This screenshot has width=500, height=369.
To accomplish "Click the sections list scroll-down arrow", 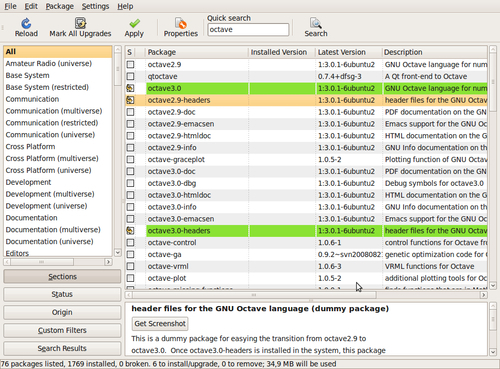I will 118,253.
